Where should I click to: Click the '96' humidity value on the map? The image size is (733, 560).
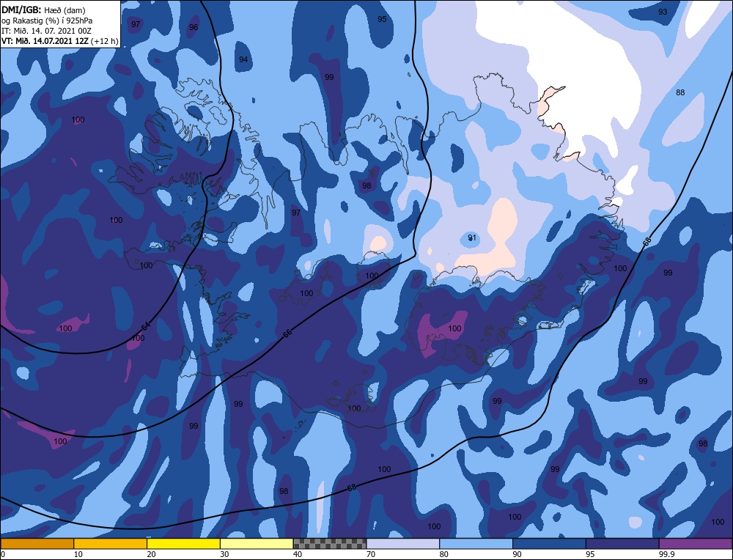coord(194,27)
